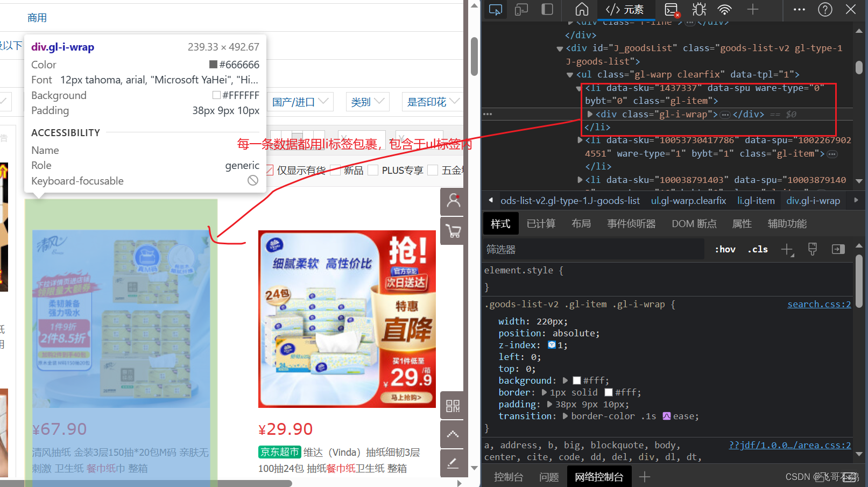Open the 问题 drawer tab

click(549, 477)
